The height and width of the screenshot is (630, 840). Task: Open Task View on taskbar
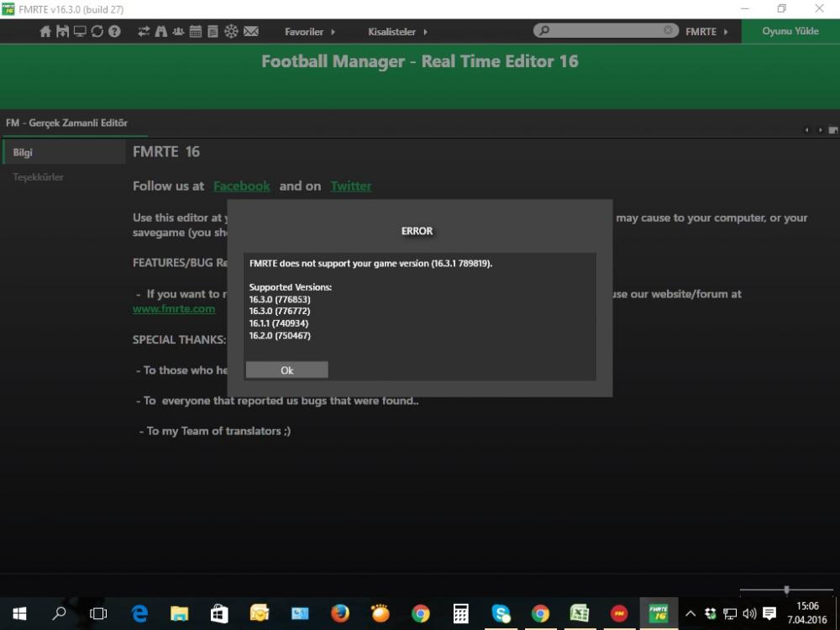click(98, 613)
